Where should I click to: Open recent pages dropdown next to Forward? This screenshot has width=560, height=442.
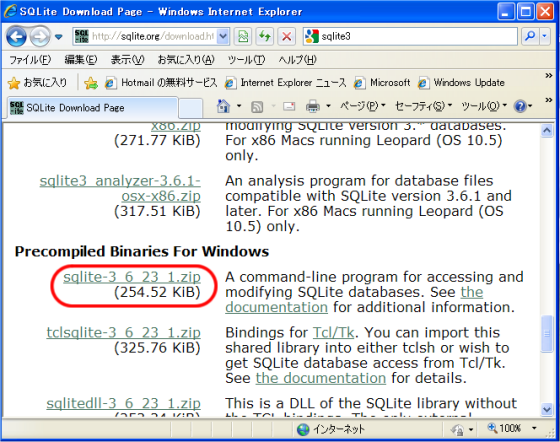tap(59, 36)
